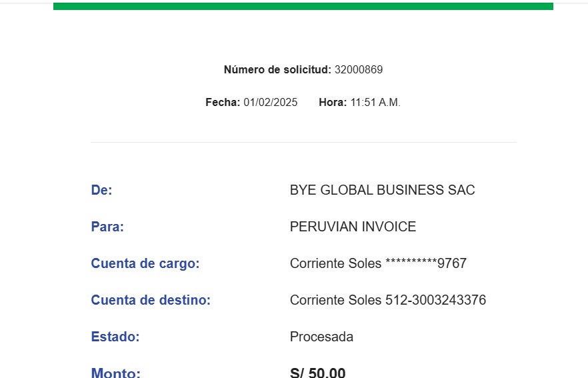
Task: Click the "Monto:" field label
Action: click(116, 373)
